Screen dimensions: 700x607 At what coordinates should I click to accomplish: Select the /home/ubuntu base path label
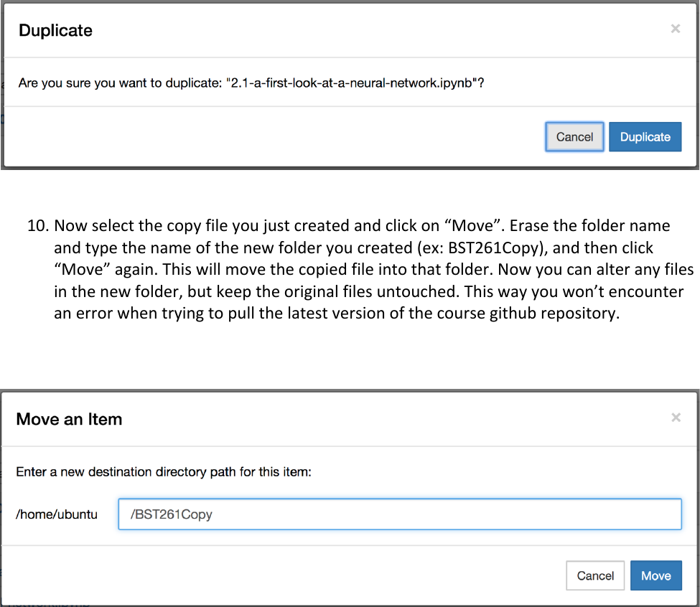[x=57, y=514]
